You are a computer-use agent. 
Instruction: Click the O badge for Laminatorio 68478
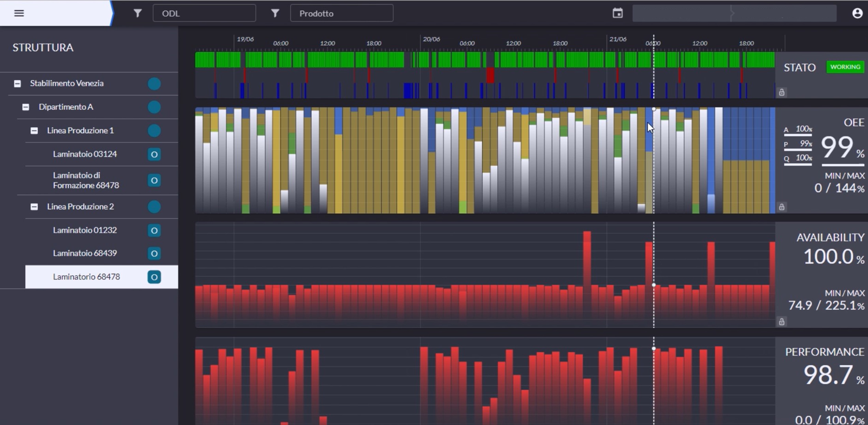click(x=154, y=277)
